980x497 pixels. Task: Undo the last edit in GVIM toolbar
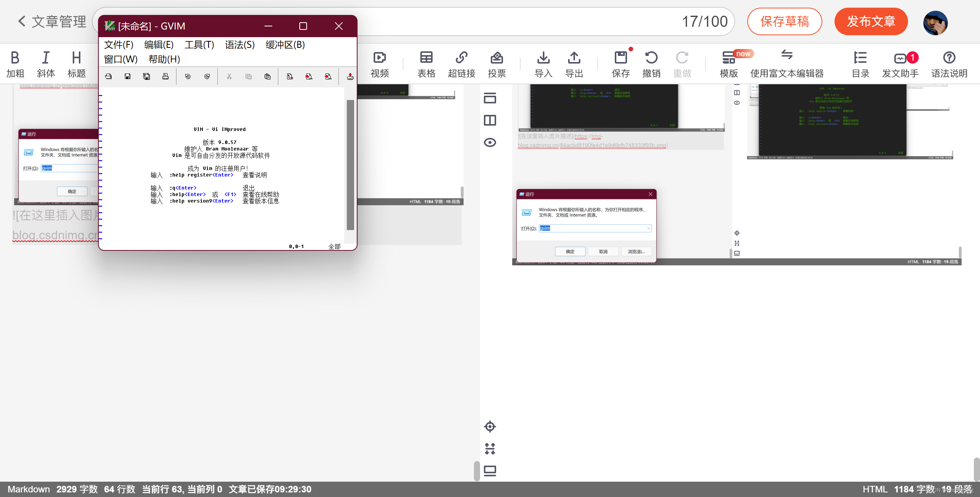point(188,76)
